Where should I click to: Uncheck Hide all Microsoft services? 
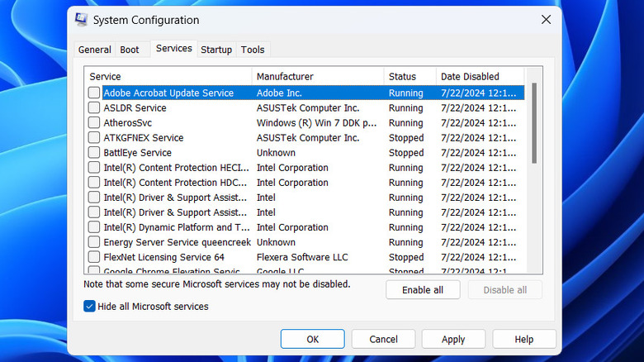click(x=89, y=307)
